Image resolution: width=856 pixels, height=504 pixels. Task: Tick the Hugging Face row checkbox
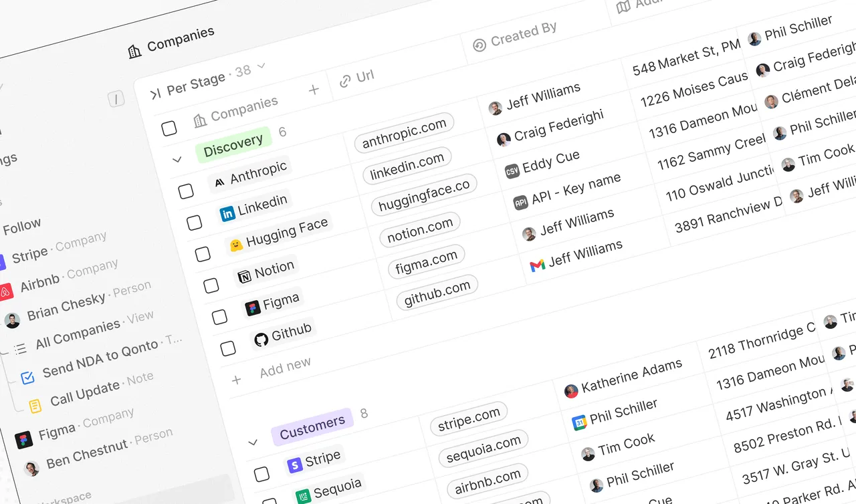tap(203, 254)
